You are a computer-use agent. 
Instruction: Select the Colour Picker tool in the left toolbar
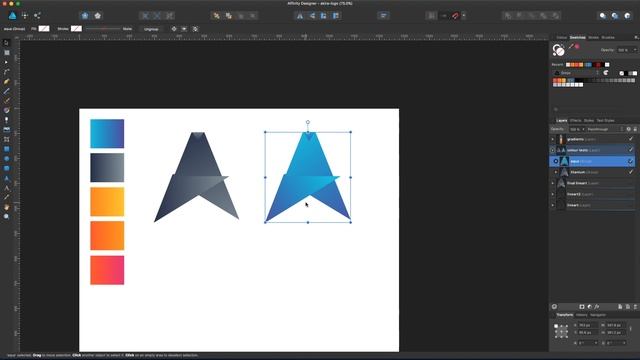[x=7, y=197]
